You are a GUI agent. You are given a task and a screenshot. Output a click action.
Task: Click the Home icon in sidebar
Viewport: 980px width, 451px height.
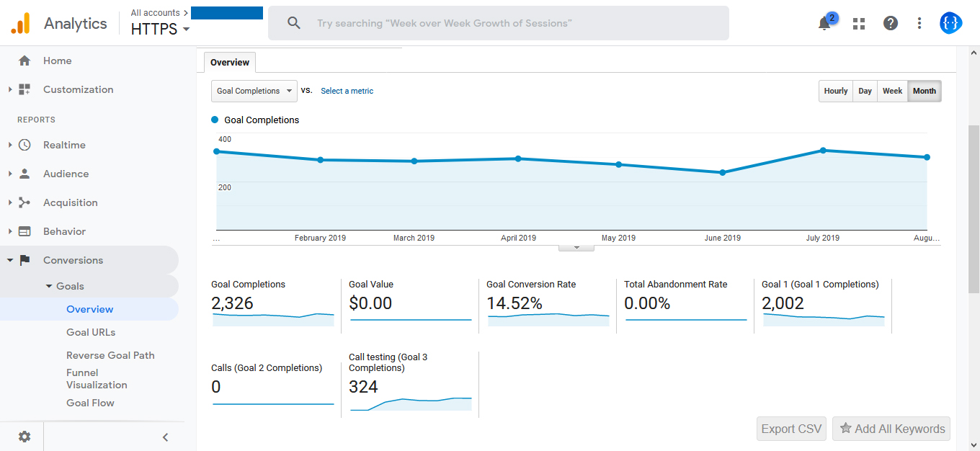point(24,61)
